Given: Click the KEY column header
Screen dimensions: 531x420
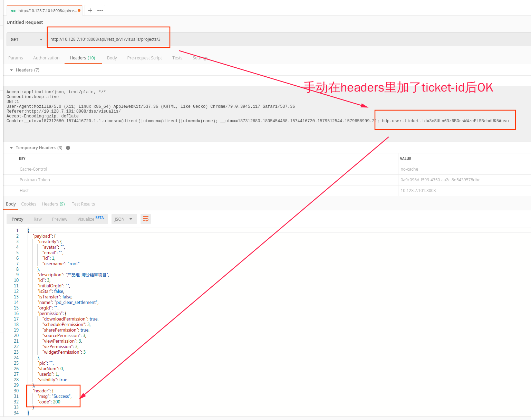Looking at the screenshot, I should pos(22,159).
